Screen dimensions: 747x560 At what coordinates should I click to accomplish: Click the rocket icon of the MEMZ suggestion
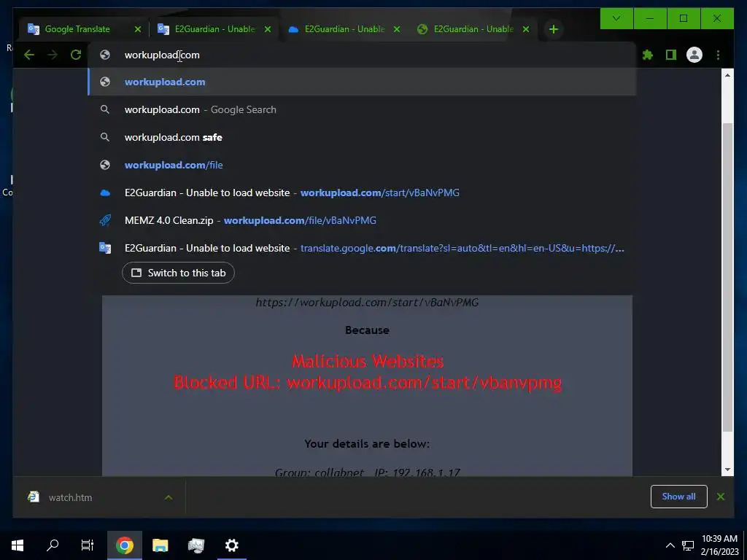coord(105,220)
